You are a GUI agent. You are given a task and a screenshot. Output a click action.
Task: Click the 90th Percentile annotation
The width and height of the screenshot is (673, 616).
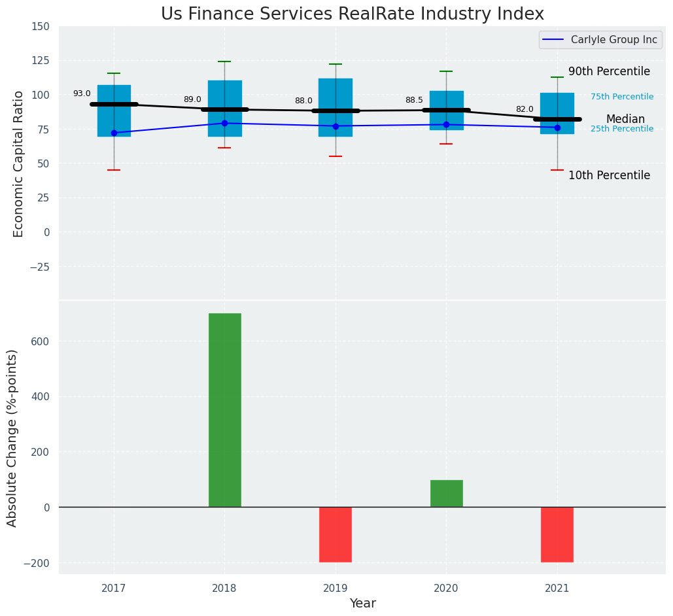click(609, 72)
